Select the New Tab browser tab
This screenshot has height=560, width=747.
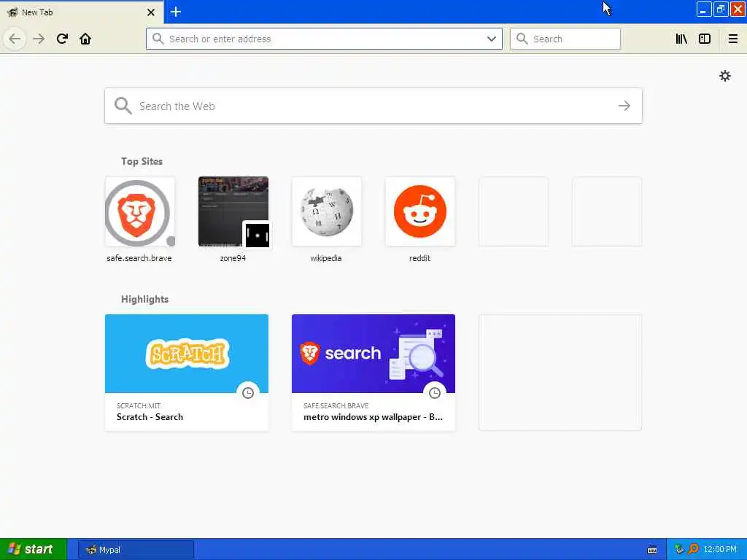tap(81, 12)
